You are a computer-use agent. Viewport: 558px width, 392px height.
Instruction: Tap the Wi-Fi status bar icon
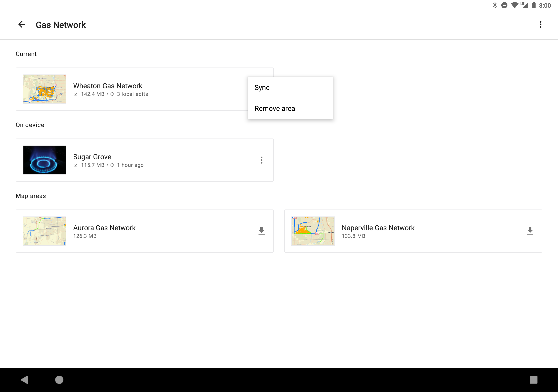(514, 5)
